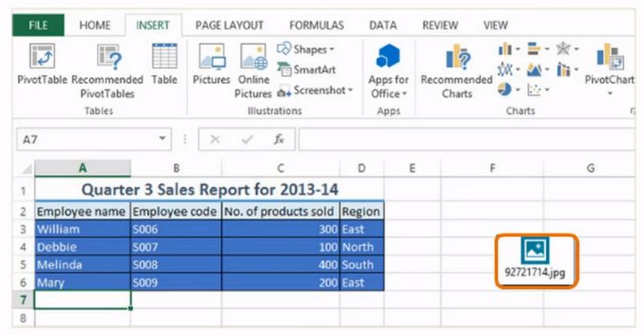This screenshot has height=336, width=644.
Task: Insert a PivotChart
Action: [x=609, y=64]
